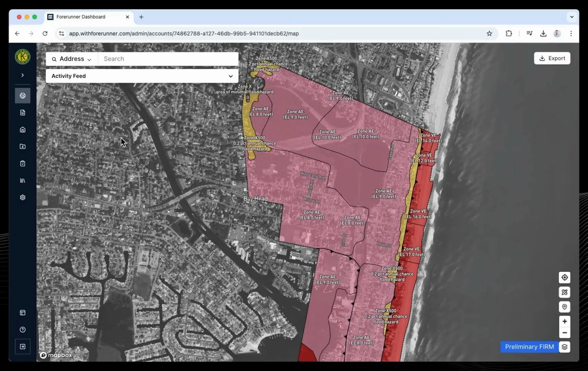The height and width of the screenshot is (371, 588).
Task: Open the map view icon in sidebar
Action: click(23, 96)
